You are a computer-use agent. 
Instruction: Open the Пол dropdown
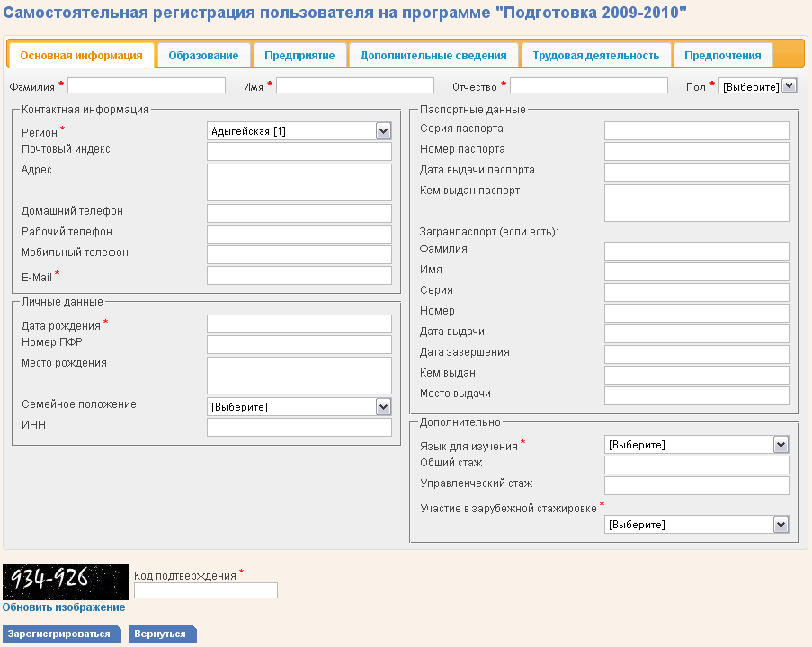(x=758, y=86)
